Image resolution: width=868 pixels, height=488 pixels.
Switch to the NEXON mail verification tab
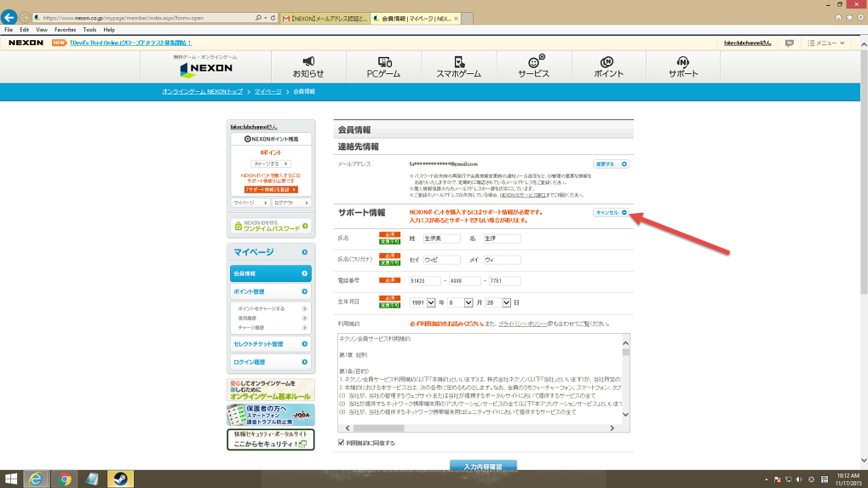click(x=325, y=17)
